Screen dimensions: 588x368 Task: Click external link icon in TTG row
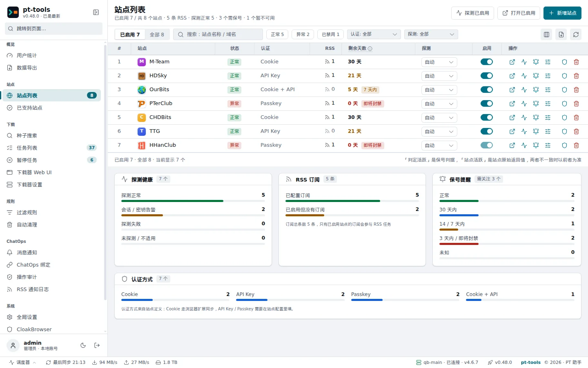point(512,132)
